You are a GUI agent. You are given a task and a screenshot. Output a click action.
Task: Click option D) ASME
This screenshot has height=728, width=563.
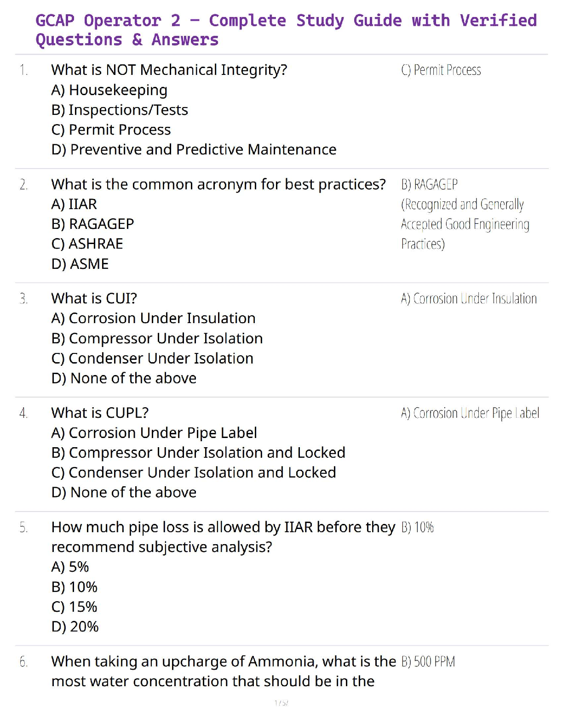[x=80, y=264]
